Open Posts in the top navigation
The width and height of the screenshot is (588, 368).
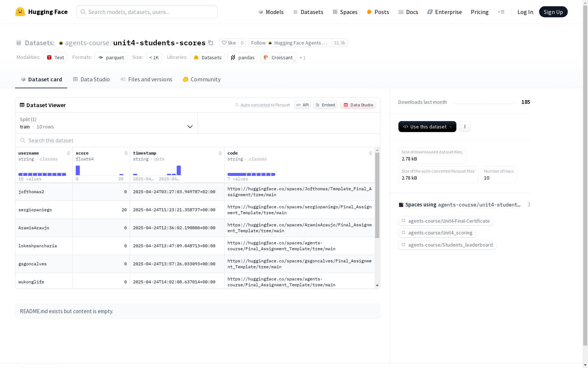point(378,12)
